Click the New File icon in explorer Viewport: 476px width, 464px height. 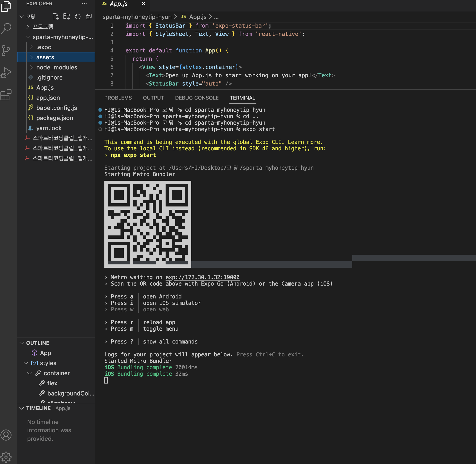click(x=56, y=17)
